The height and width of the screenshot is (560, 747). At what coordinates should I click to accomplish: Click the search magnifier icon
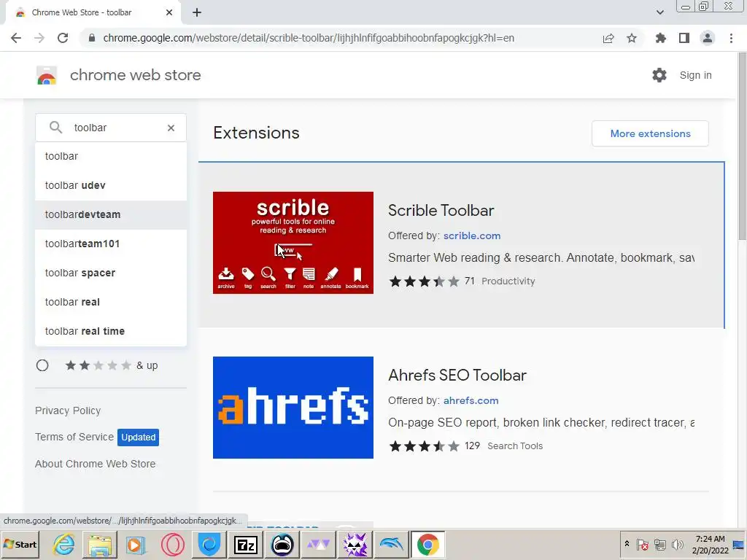55,128
